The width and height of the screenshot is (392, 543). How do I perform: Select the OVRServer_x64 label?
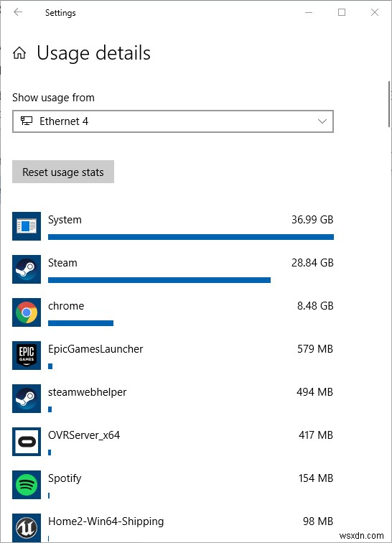pyautogui.click(x=84, y=435)
